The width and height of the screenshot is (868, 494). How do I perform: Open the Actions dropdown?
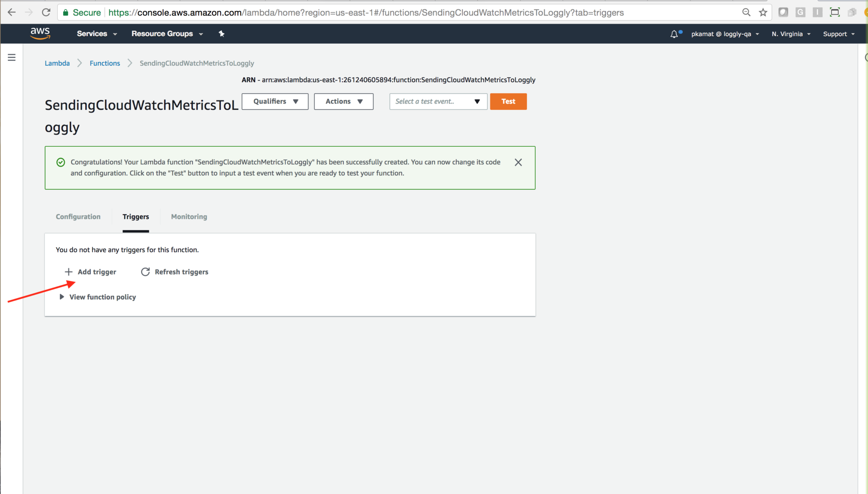[x=344, y=101]
